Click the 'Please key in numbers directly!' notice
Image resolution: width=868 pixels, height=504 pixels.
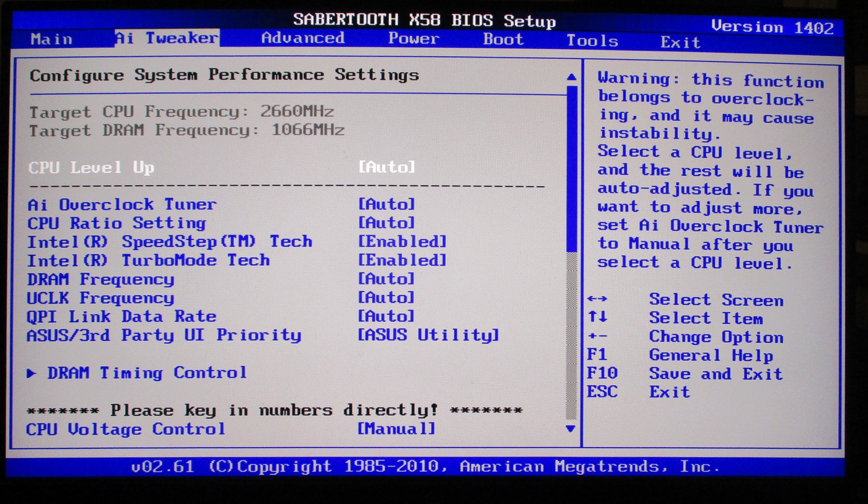(x=274, y=410)
